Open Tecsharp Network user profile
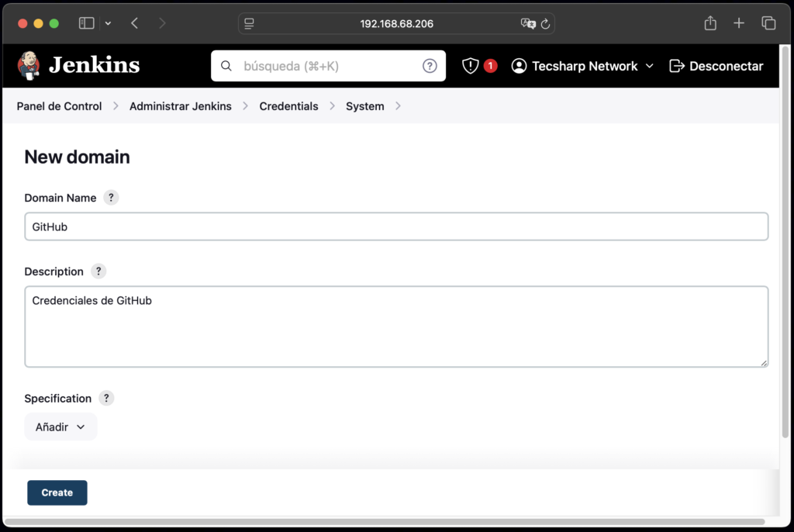 [x=585, y=66]
